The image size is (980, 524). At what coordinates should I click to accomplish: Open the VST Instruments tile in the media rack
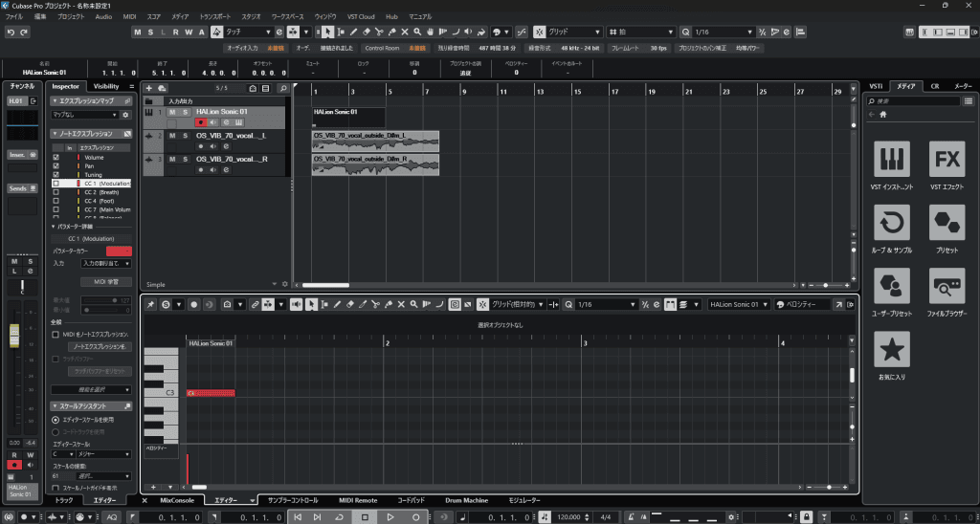click(x=891, y=160)
